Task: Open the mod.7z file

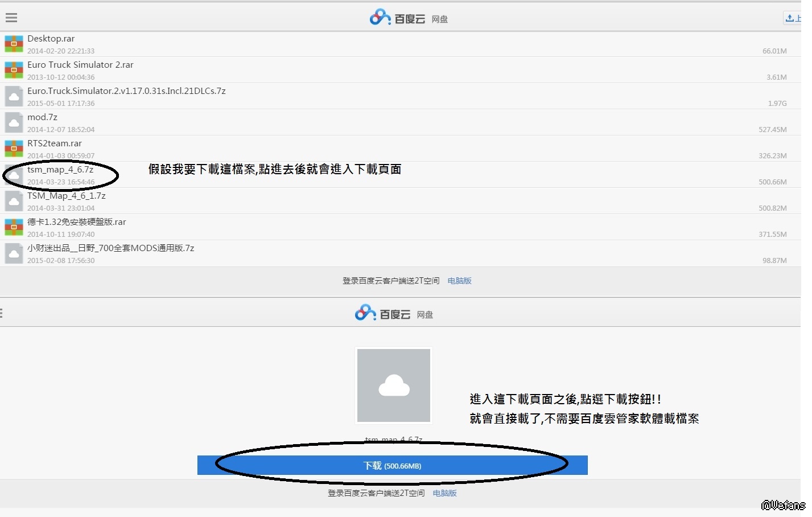Action: [42, 117]
